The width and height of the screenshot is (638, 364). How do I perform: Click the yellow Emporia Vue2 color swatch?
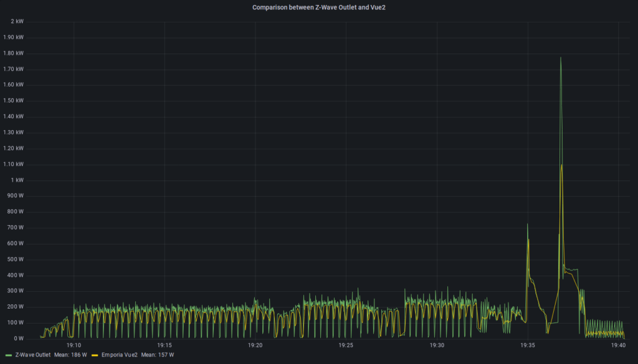[x=95, y=355]
